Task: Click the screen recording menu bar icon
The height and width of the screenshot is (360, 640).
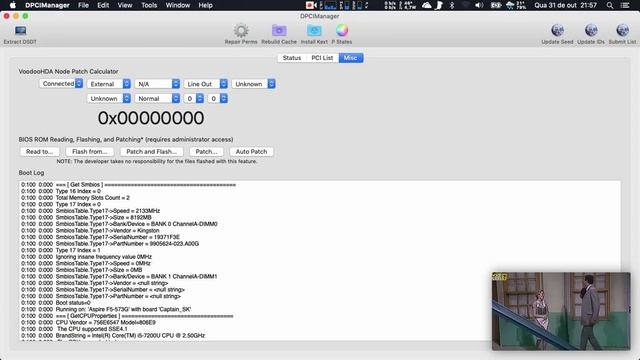Action: [311, 5]
